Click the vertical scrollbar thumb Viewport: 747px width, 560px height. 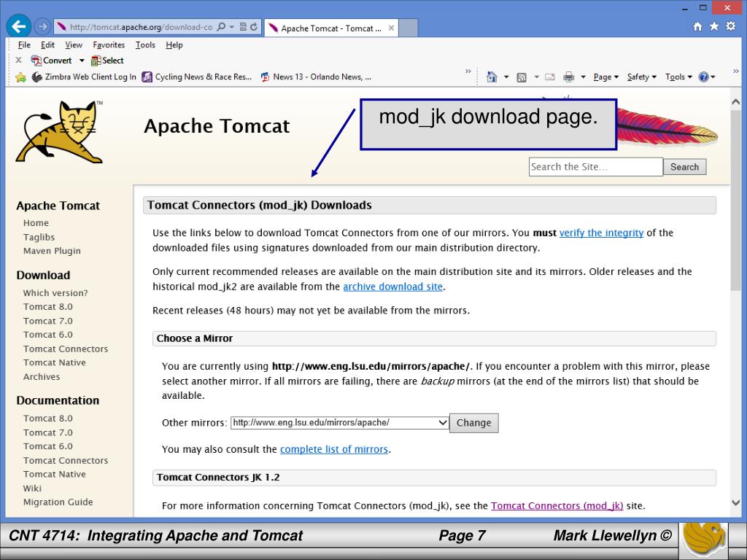tap(735, 200)
